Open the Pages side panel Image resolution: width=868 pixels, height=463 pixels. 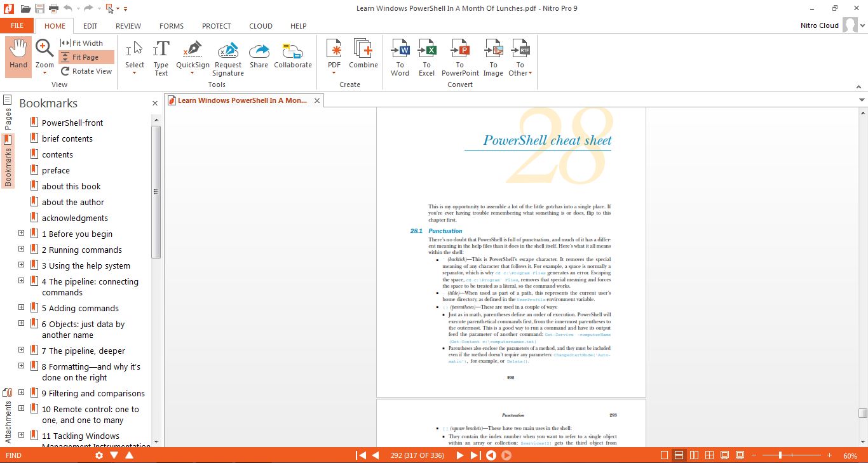pos(8,113)
